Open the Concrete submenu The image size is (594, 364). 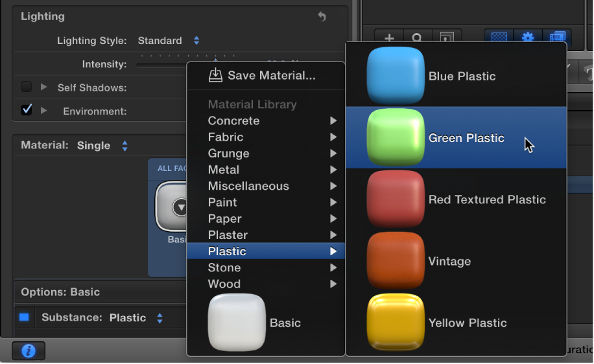coord(266,120)
